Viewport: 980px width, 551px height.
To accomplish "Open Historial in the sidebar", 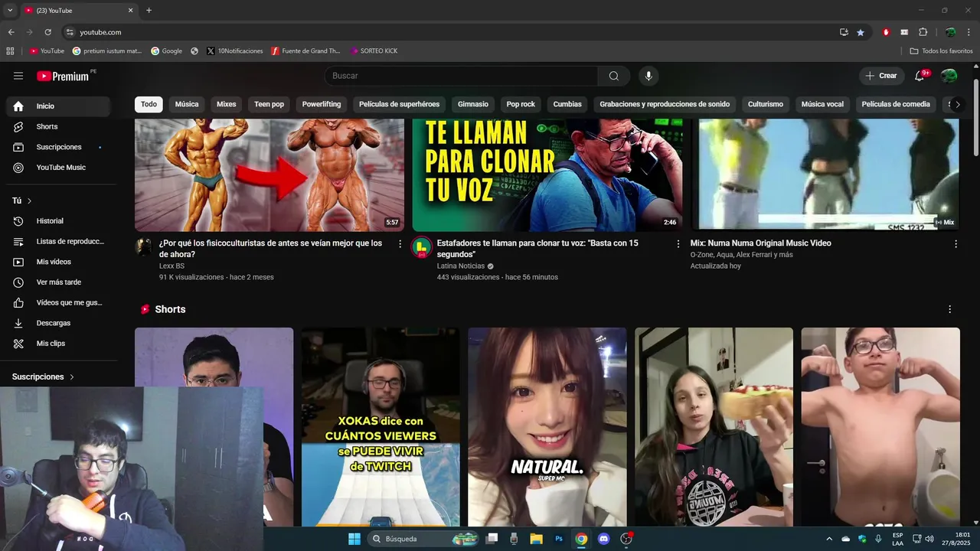I will pyautogui.click(x=58, y=221).
